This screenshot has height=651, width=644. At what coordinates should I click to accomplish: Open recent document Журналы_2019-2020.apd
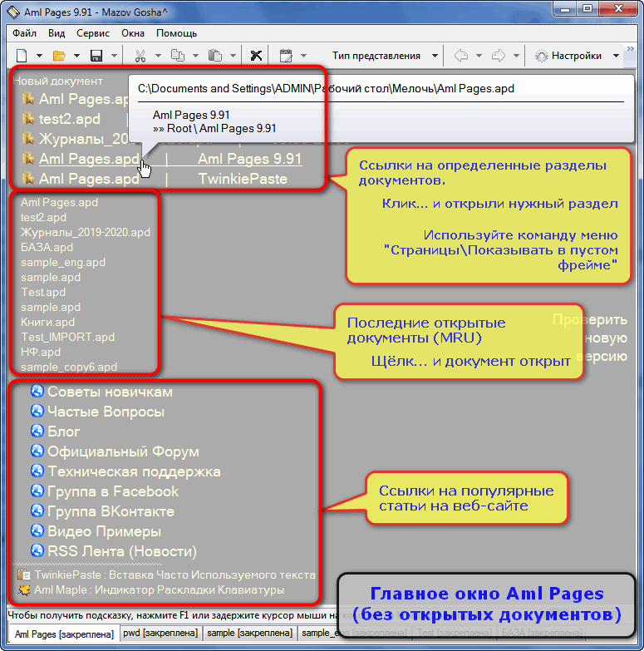point(86,232)
